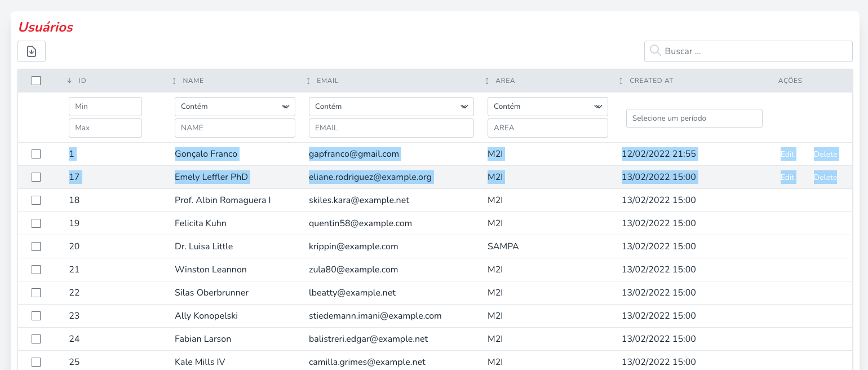Focus the Buscar search field
This screenshot has width=868, height=370.
pos(749,51)
